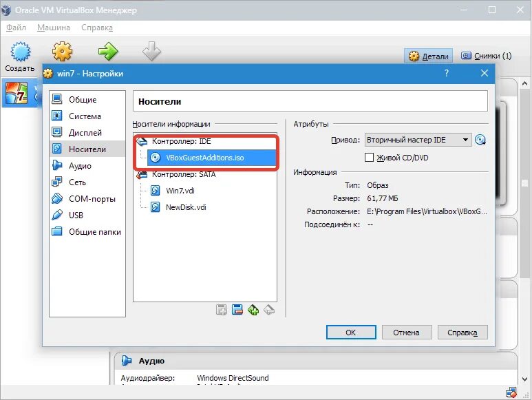Open the Общие папки settings section

pos(87,232)
